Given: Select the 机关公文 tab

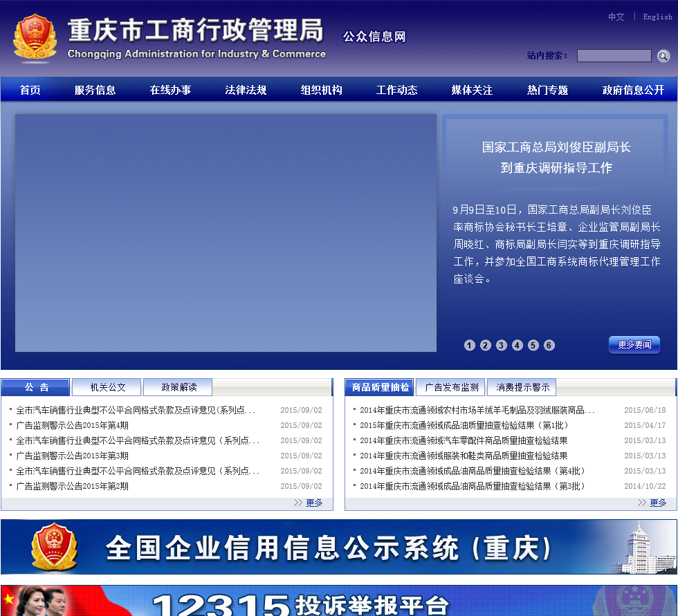Looking at the screenshot, I should pos(107,387).
